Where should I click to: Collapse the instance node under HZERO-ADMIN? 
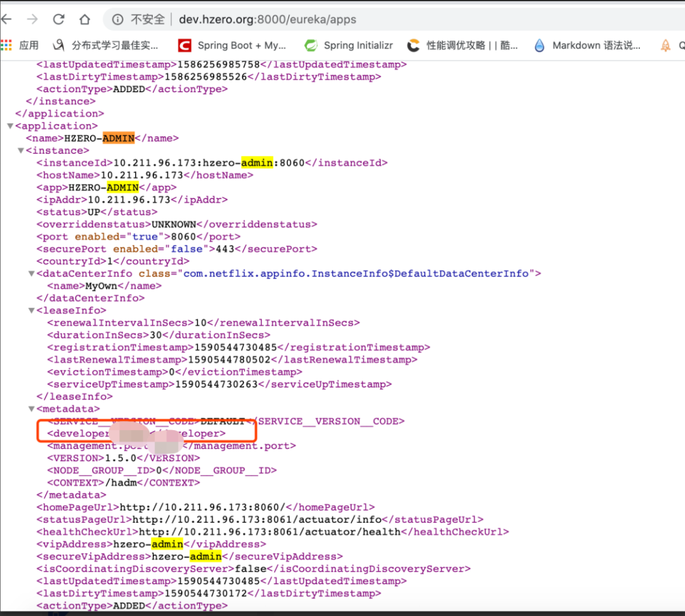20,150
